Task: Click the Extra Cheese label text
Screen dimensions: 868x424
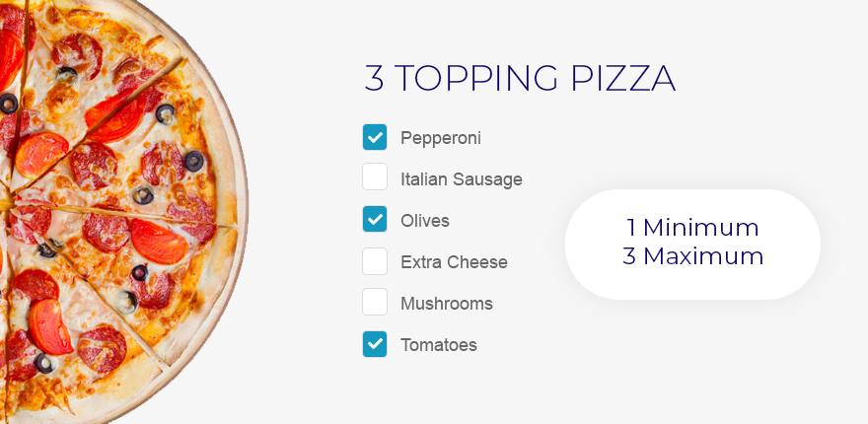Action: coord(454,262)
